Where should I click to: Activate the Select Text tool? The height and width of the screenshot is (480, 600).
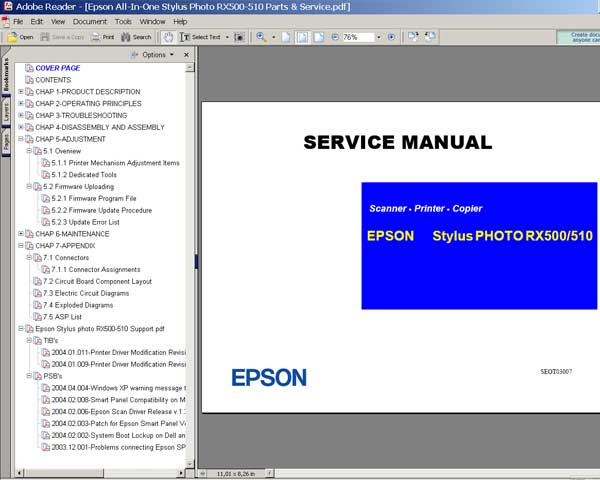[201, 37]
